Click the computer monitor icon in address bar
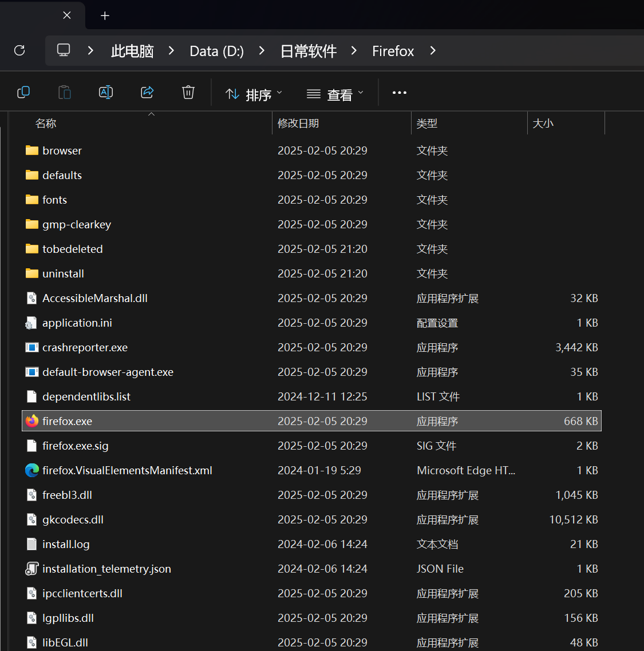 [x=64, y=50]
